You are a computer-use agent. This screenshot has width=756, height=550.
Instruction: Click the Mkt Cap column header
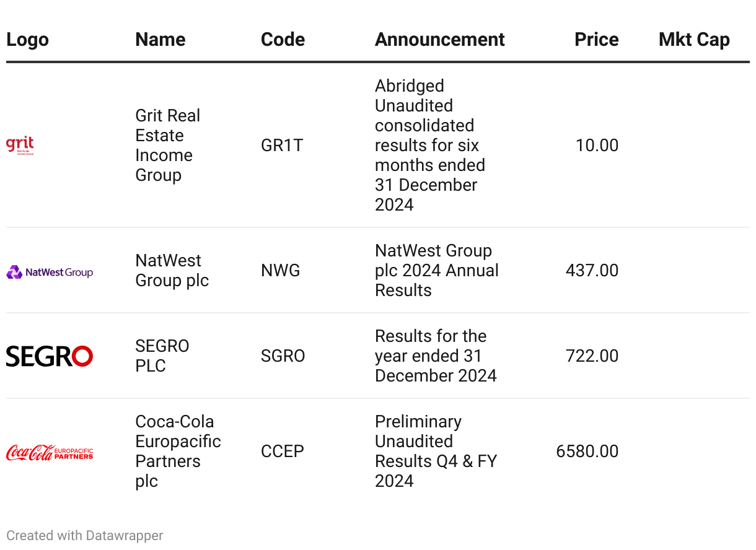pos(693,40)
